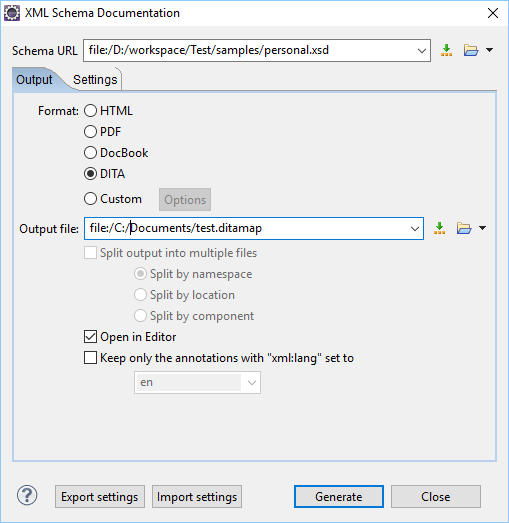Image resolution: width=509 pixels, height=523 pixels.
Task: Enable Keep only annotations with xml:lang
Action: coord(90,358)
